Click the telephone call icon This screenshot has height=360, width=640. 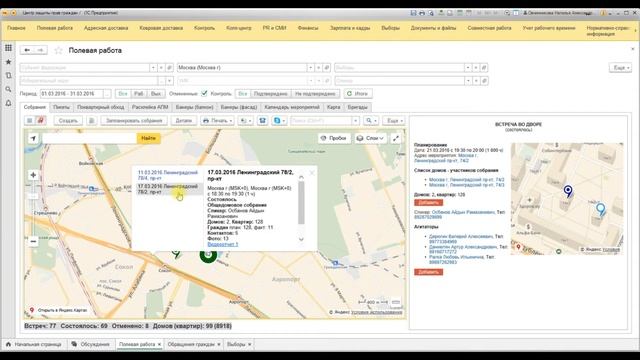pyautogui.click(x=262, y=121)
